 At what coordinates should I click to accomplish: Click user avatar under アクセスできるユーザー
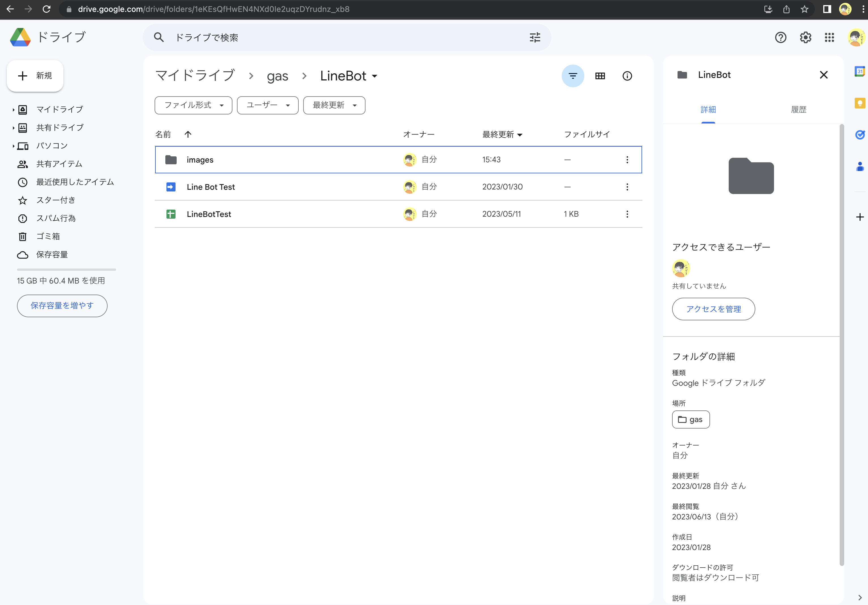click(681, 268)
